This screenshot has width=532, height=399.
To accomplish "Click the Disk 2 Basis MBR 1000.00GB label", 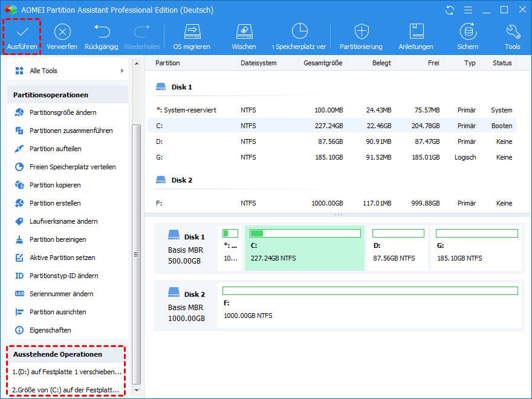I will 186,305.
